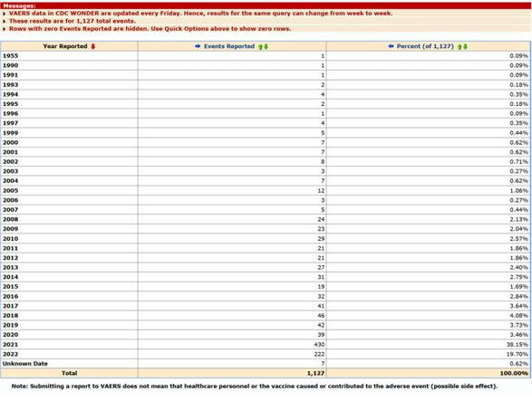The width and height of the screenshot is (532, 401).
Task: Click the Percent (of 1,127) header link
Action: (425, 46)
